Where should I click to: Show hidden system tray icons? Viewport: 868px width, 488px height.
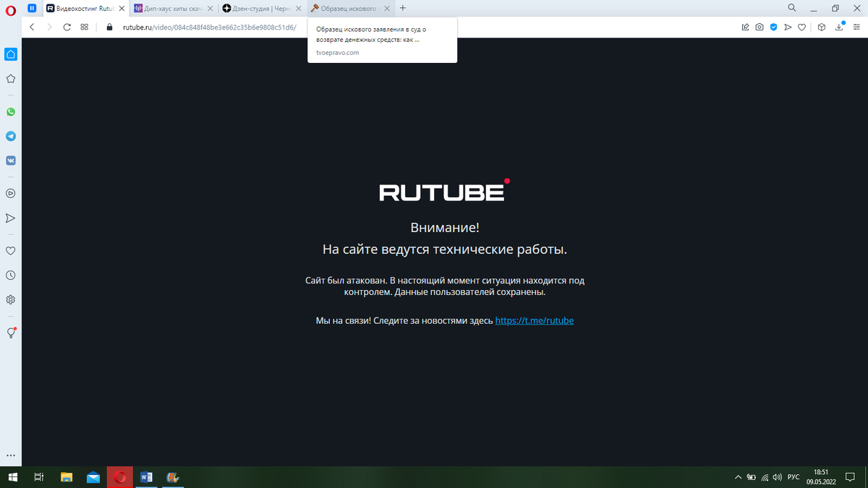[738, 477]
